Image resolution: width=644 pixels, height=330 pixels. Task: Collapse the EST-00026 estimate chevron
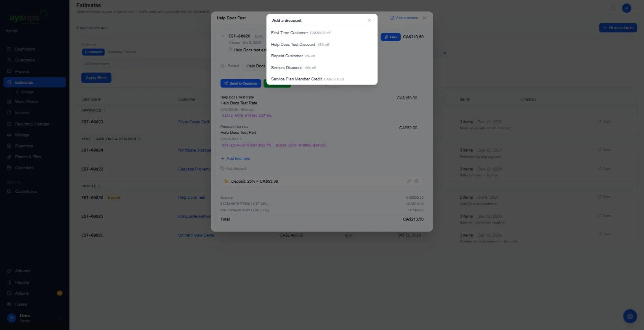click(223, 36)
